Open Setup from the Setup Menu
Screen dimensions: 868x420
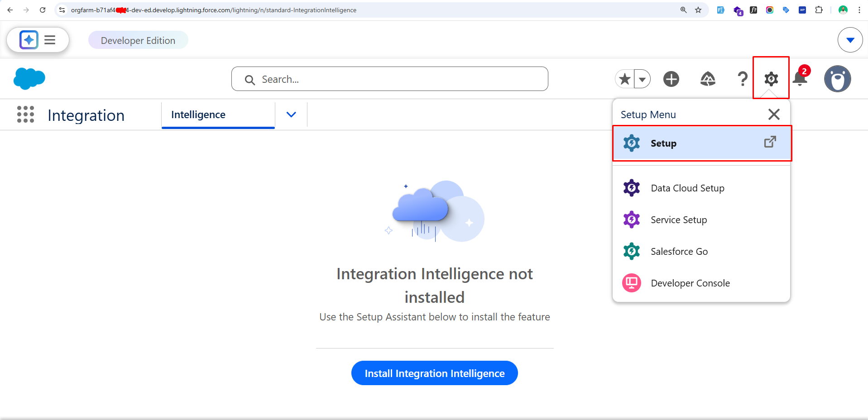663,143
